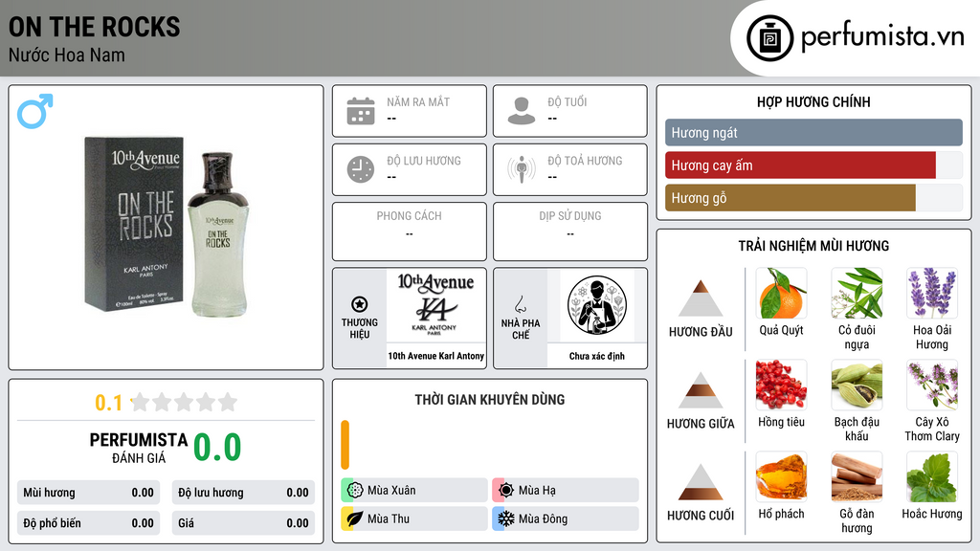This screenshot has width=980, height=551.
Task: Click the five-star rating row
Action: [184, 402]
